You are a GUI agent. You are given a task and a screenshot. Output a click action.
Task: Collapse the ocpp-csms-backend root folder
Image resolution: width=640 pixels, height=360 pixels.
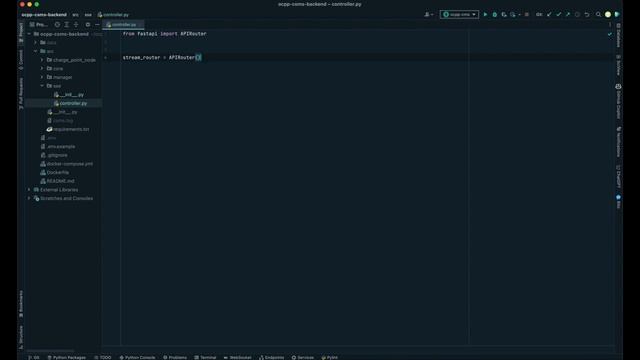point(29,34)
